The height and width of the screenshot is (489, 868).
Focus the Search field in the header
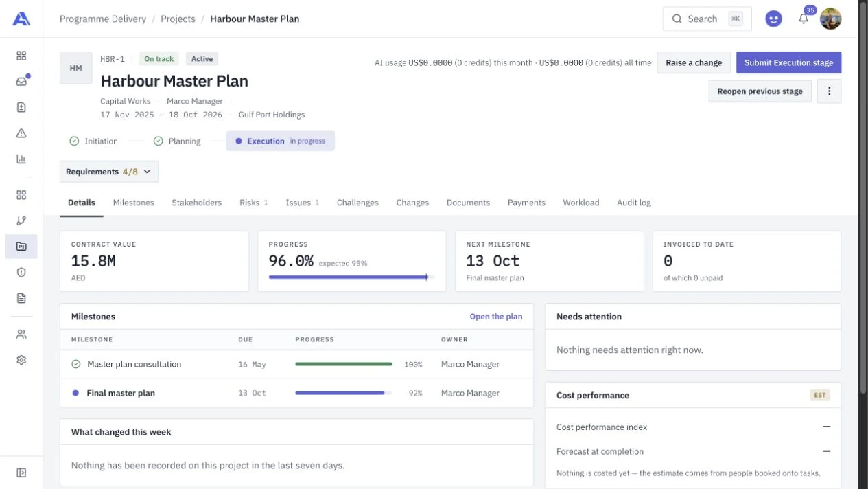tap(707, 19)
